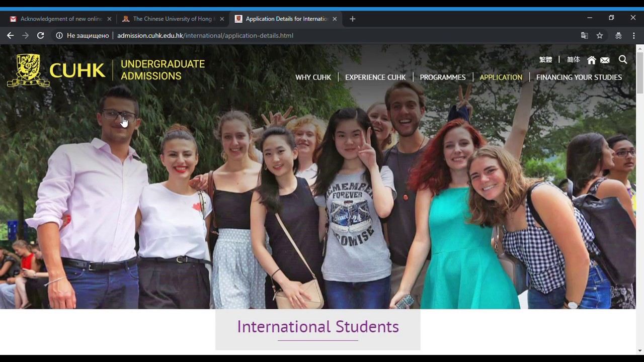Close The Chinese University of Hong Kong tab
Image resolution: width=644 pixels, height=362 pixels.
click(222, 19)
